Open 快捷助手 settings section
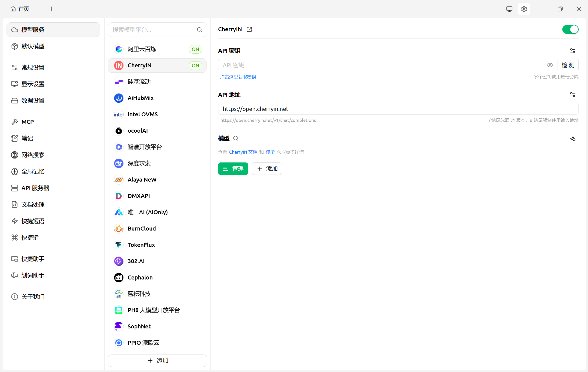Image resolution: width=588 pixels, height=372 pixels. pos(53,259)
